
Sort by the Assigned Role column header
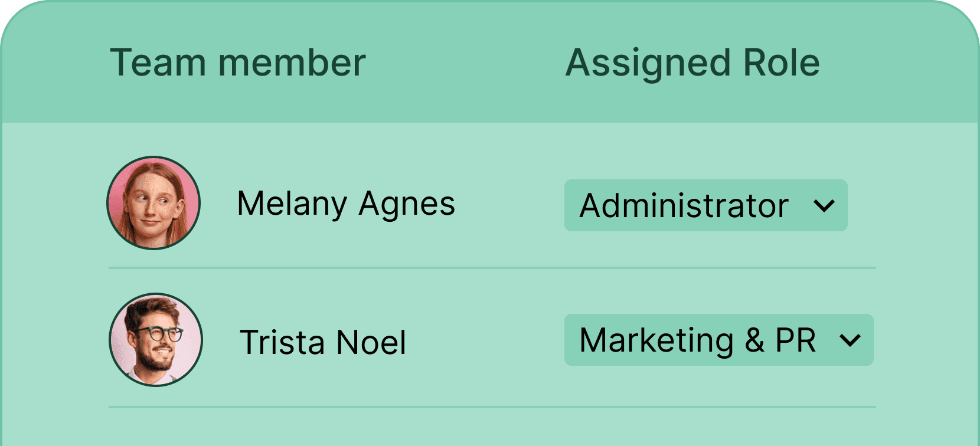(692, 63)
